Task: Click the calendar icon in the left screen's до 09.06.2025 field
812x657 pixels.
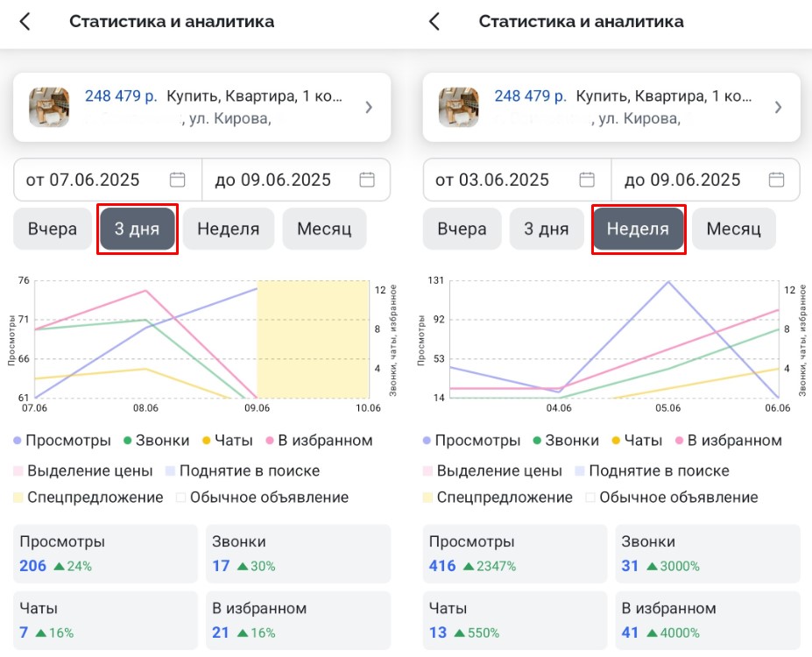Action: (367, 180)
